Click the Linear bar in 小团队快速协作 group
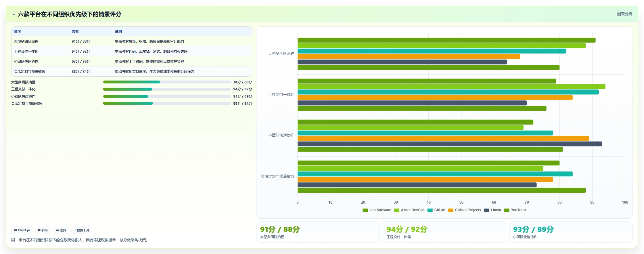The image size is (644, 254). point(450,144)
